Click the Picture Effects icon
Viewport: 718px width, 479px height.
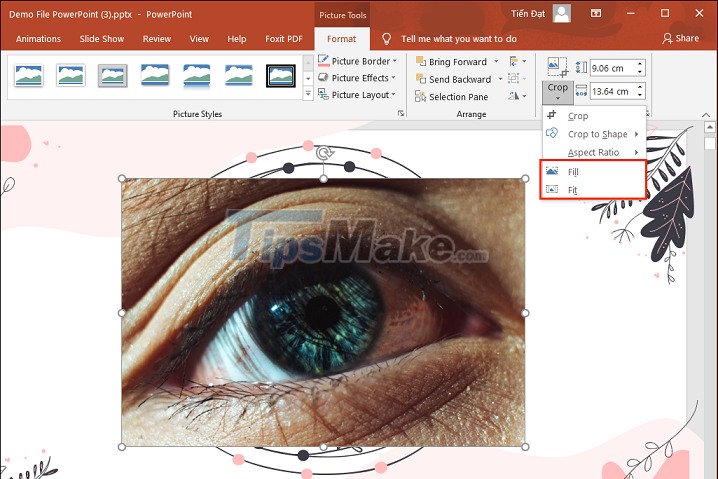click(x=323, y=77)
